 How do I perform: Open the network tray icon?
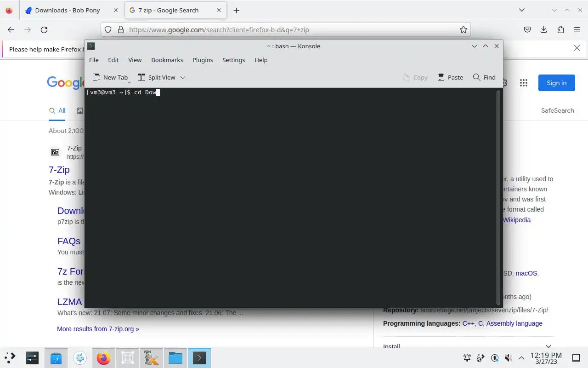(481, 358)
